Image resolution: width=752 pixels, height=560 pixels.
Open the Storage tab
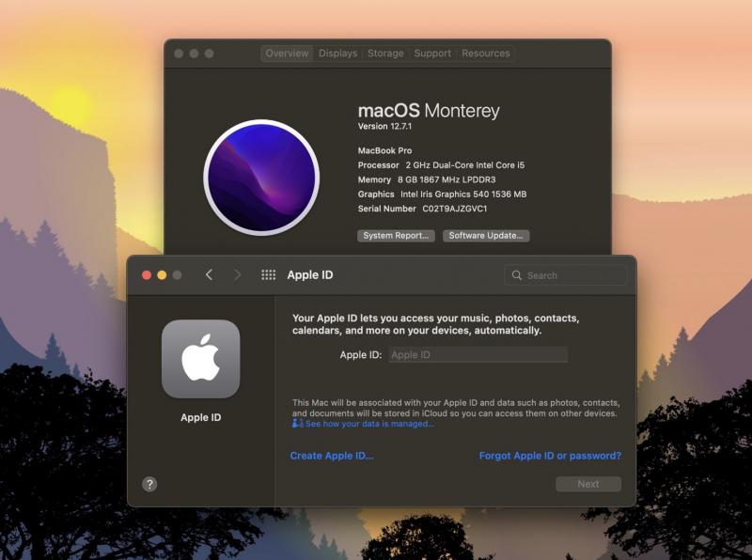point(385,54)
